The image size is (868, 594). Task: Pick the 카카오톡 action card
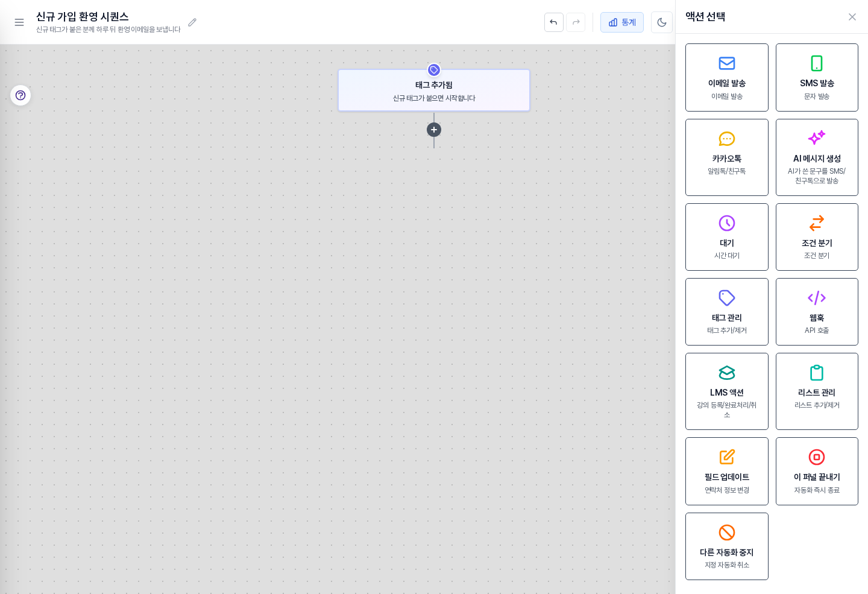727,157
